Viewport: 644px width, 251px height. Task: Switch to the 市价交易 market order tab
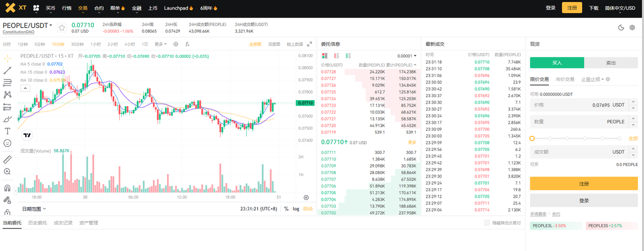coord(565,79)
